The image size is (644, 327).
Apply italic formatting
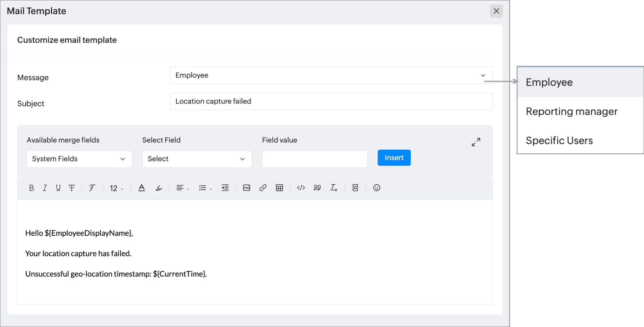[x=45, y=188]
